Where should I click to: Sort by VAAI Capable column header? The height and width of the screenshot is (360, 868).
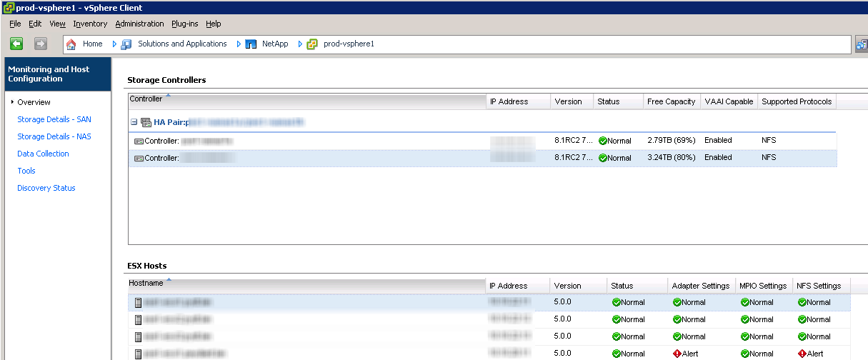[x=729, y=101]
